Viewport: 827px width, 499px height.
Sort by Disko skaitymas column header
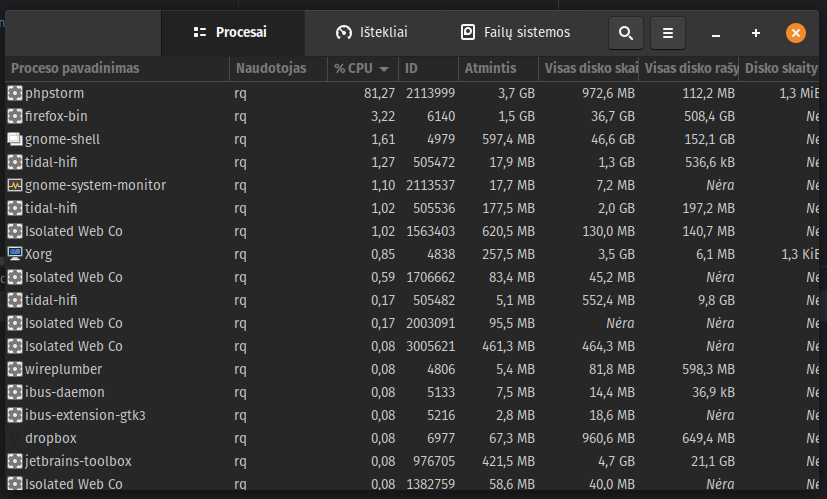778,69
